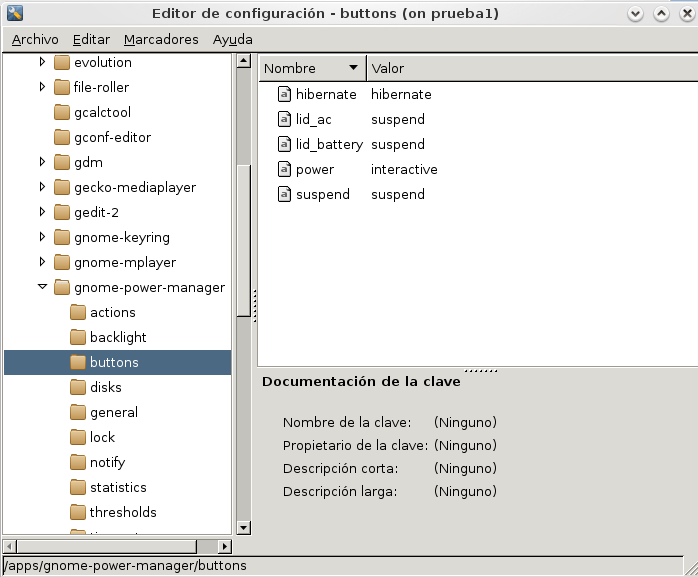This screenshot has width=698, height=577.
Task: Click the file-roller folder icon
Action: 62,87
